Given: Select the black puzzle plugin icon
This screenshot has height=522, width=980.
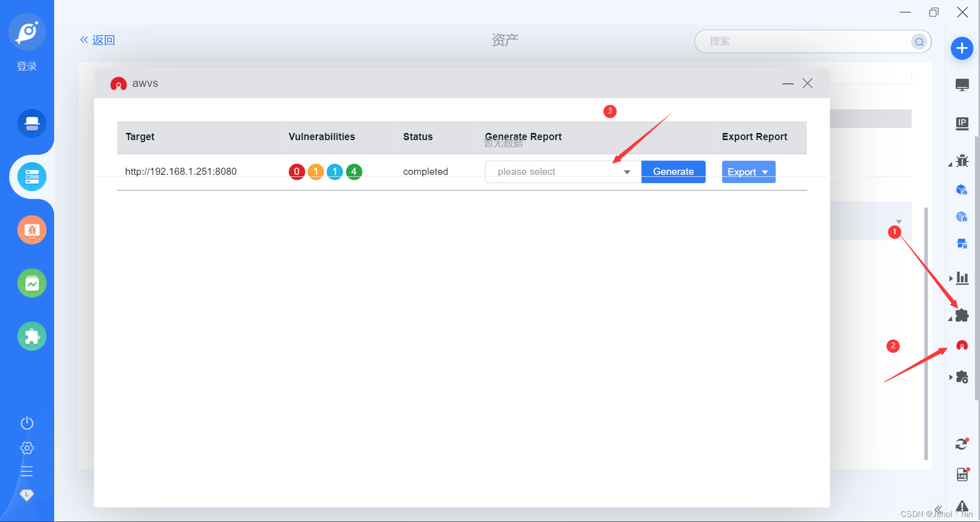Looking at the screenshot, I should tap(962, 315).
